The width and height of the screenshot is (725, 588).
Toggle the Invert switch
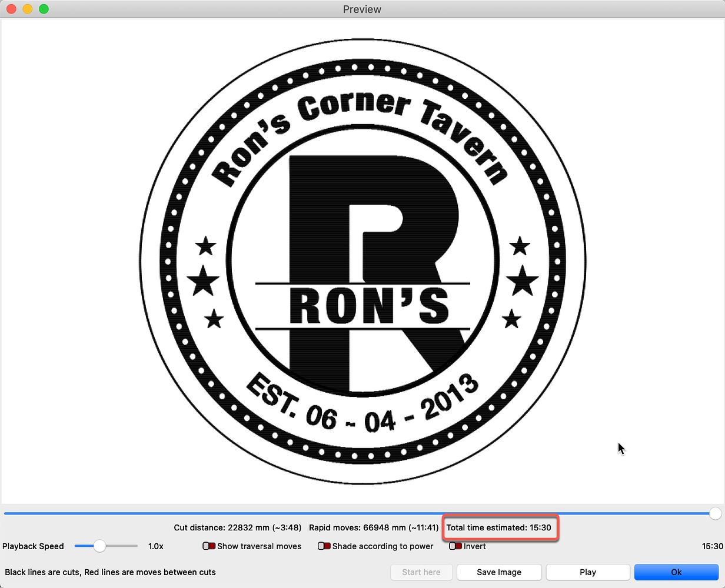point(455,546)
